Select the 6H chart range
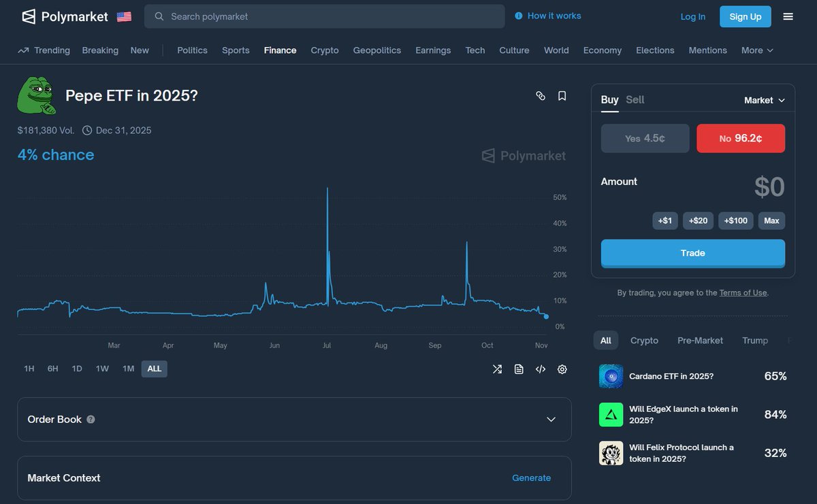This screenshot has height=504, width=817. [x=52, y=369]
